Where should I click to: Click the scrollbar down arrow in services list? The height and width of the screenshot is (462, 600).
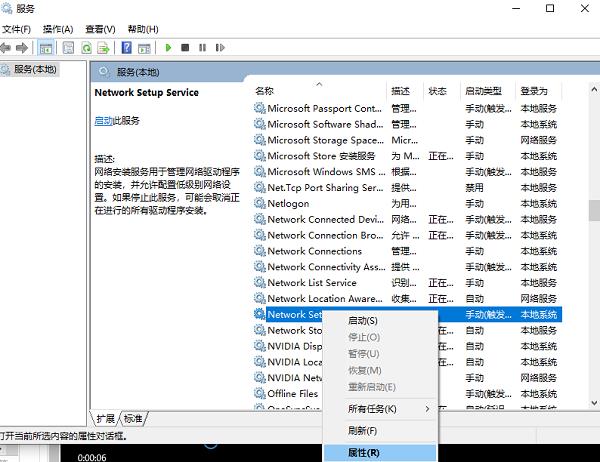tap(594, 403)
